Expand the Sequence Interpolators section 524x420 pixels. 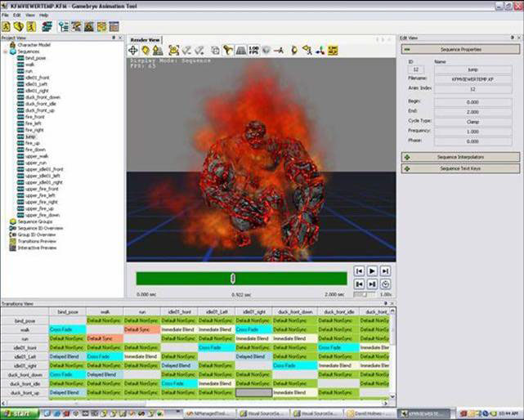(x=460, y=157)
